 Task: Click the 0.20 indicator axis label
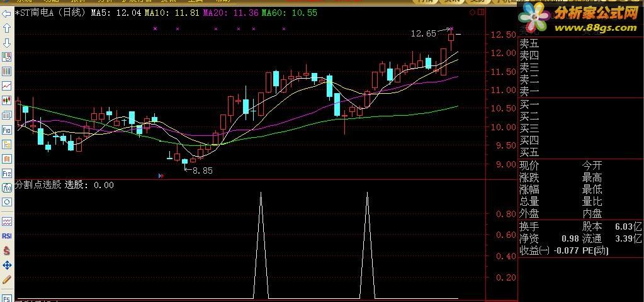(507, 277)
